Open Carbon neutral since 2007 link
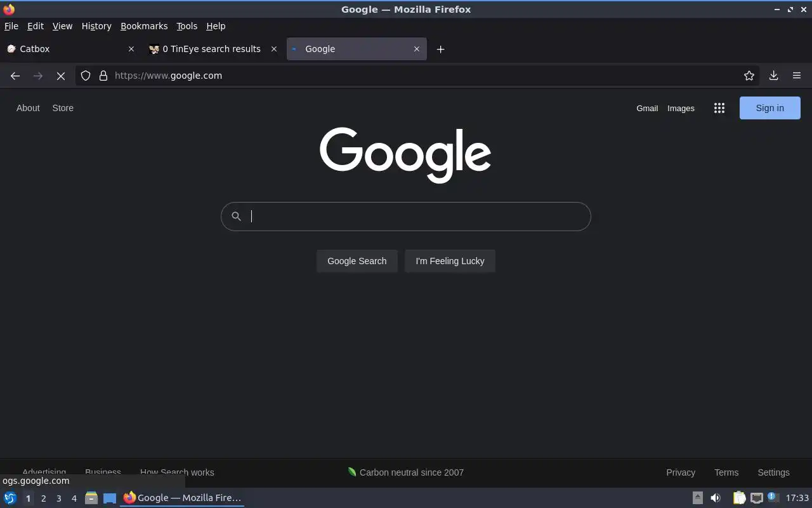Viewport: 812px width, 508px height. [x=405, y=472]
